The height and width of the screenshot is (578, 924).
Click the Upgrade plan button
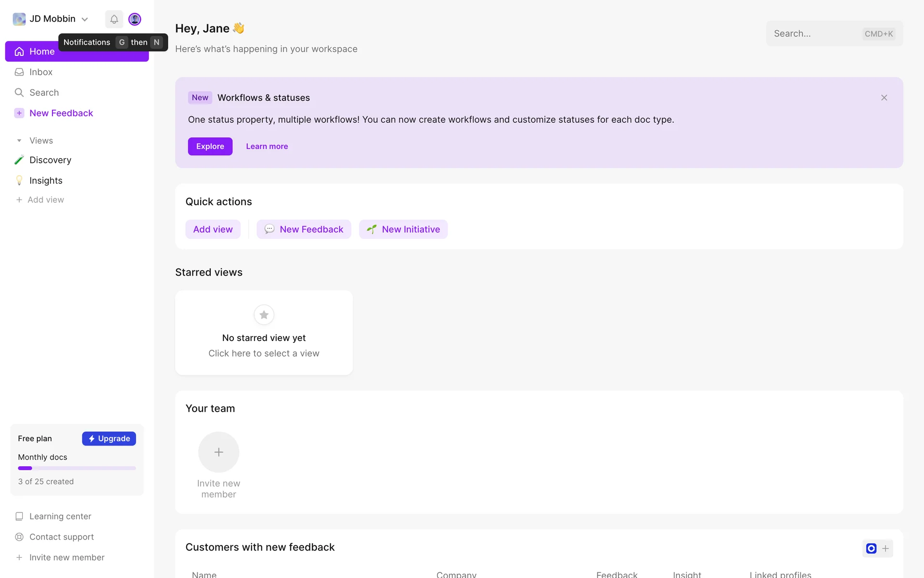109,438
